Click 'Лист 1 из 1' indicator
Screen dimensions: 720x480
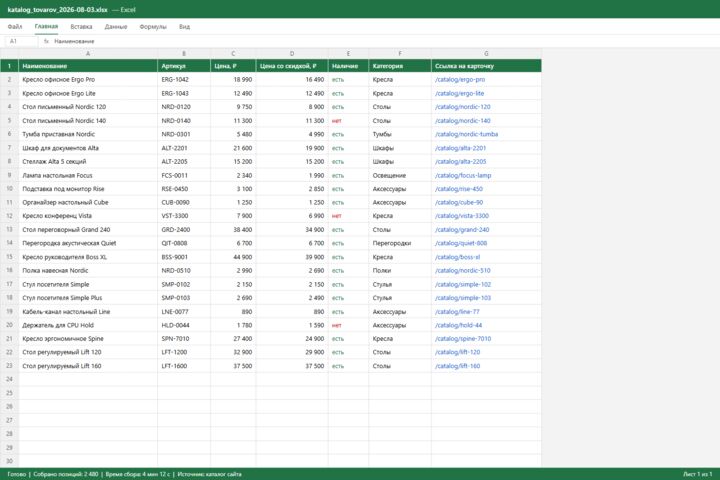698,474
